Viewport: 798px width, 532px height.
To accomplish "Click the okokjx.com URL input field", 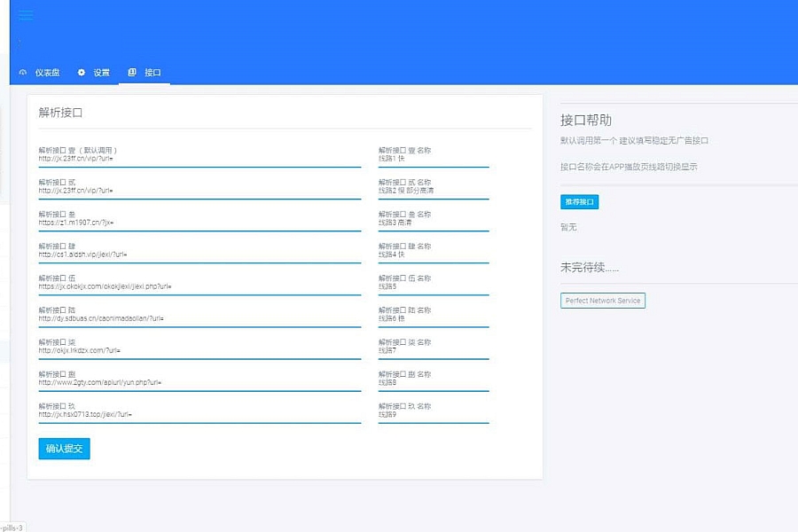I will [x=199, y=286].
